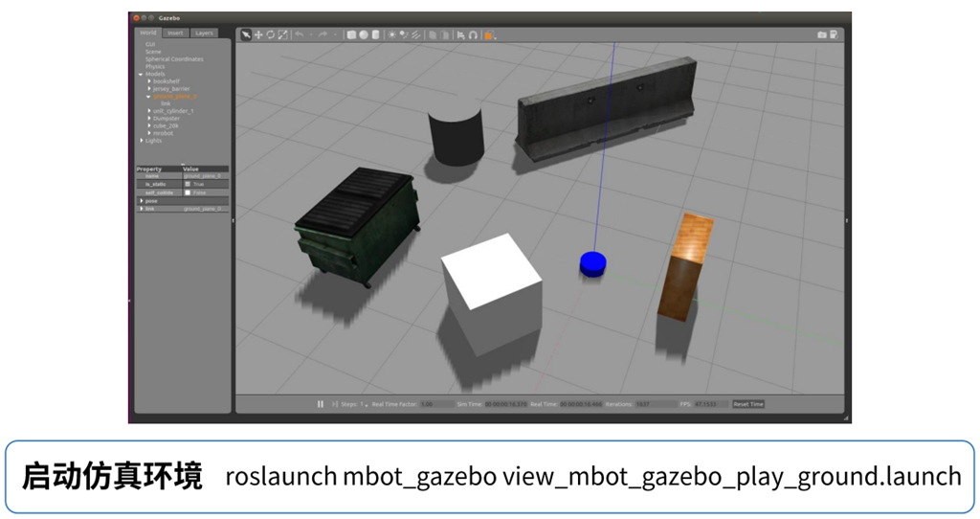Image resolution: width=980 pixels, height=519 pixels.
Task: Collapse the Models tree node
Action: point(141,75)
